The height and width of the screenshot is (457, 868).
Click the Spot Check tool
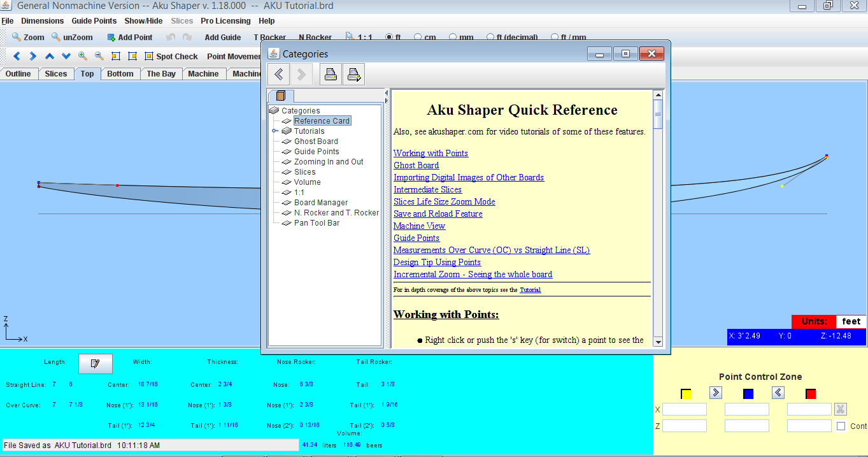tap(171, 56)
